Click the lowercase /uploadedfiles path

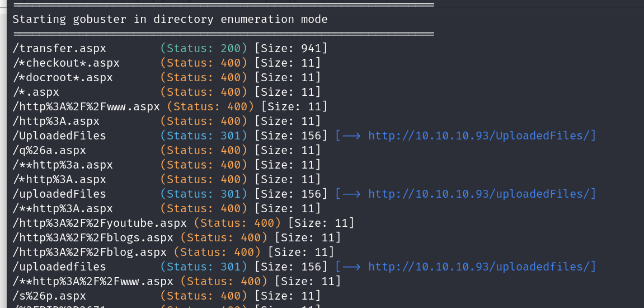pyautogui.click(x=59, y=267)
